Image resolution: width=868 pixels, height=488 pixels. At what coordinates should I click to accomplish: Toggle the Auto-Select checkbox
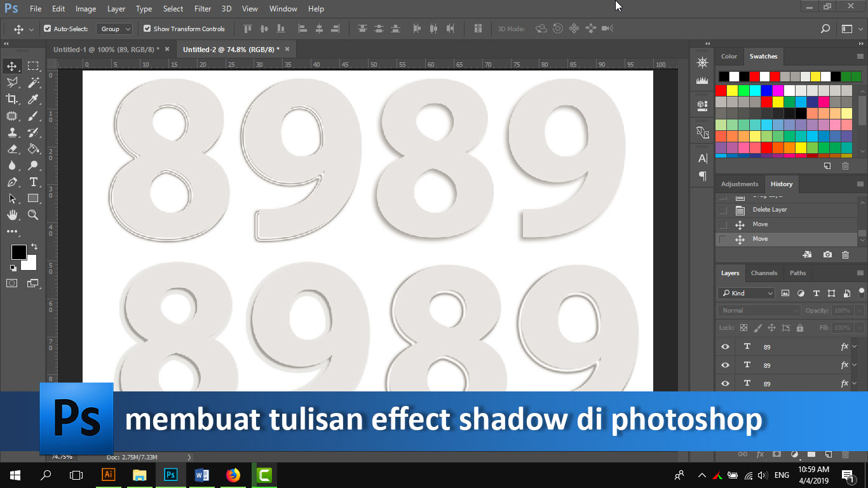pos(47,29)
